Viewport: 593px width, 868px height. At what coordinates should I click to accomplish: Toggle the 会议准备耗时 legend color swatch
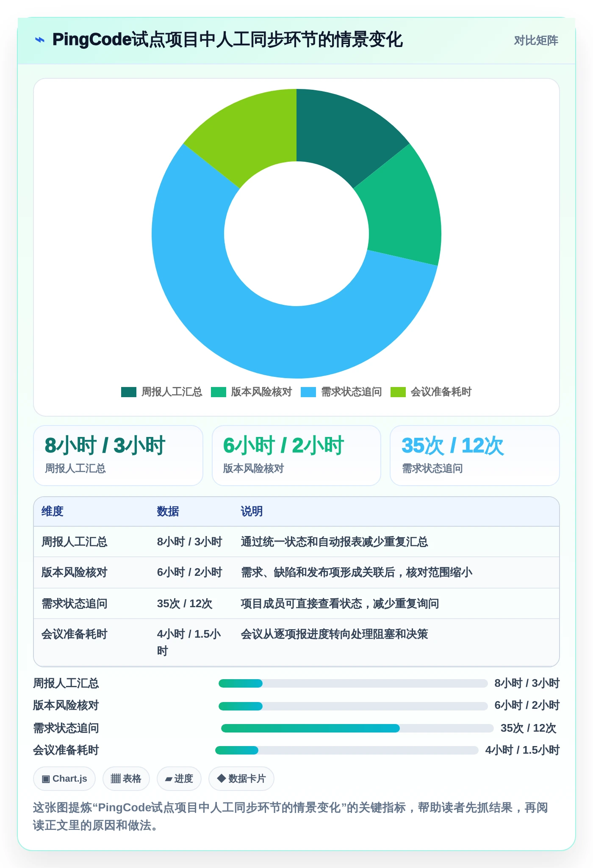(x=398, y=392)
